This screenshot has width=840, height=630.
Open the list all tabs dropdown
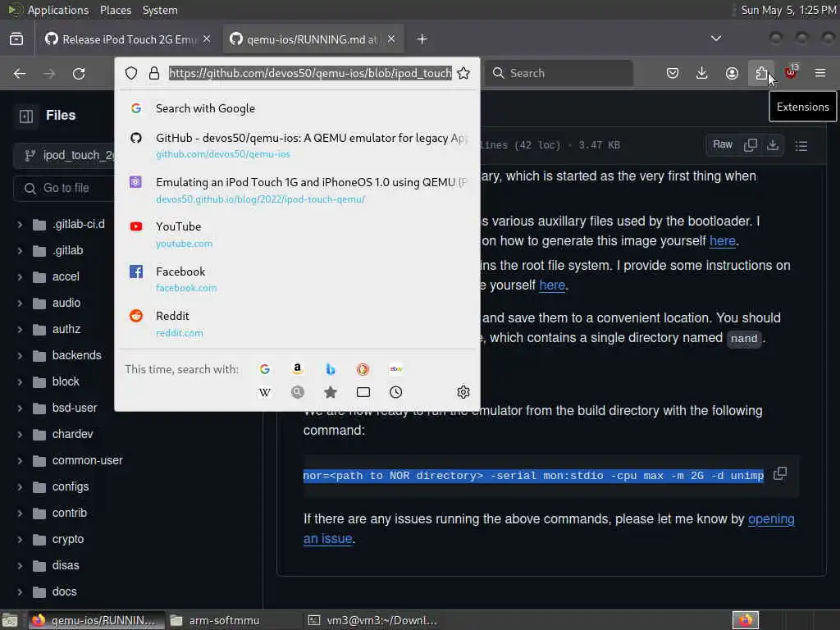(x=715, y=39)
